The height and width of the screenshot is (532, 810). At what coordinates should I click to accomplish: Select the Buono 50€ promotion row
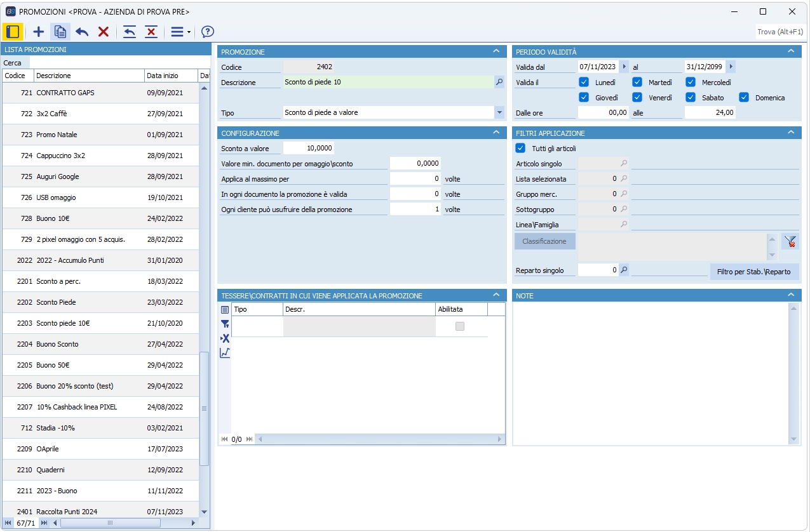pos(102,365)
